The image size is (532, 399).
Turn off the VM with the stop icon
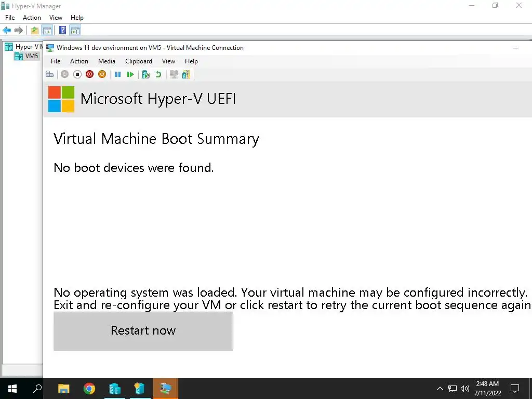[77, 74]
